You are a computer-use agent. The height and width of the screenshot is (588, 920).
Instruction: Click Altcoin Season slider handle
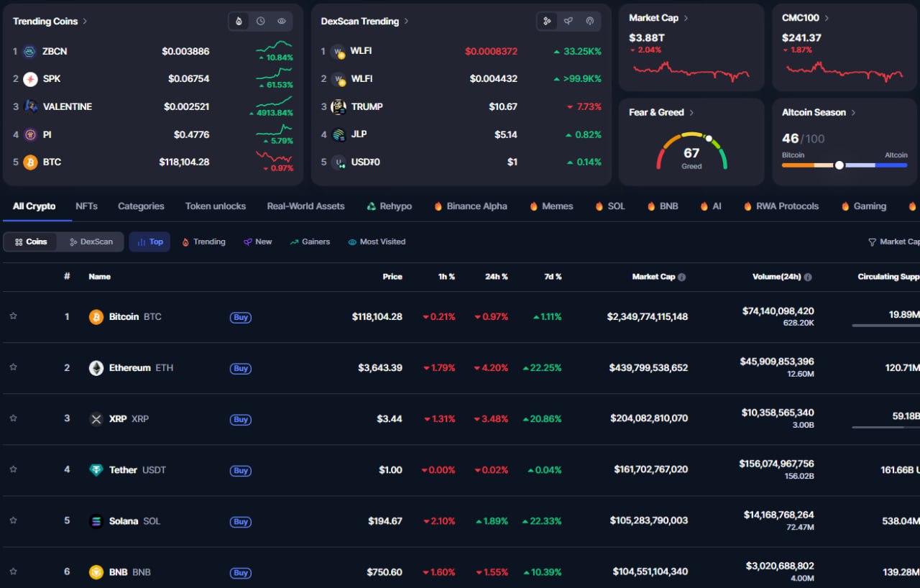tap(839, 165)
